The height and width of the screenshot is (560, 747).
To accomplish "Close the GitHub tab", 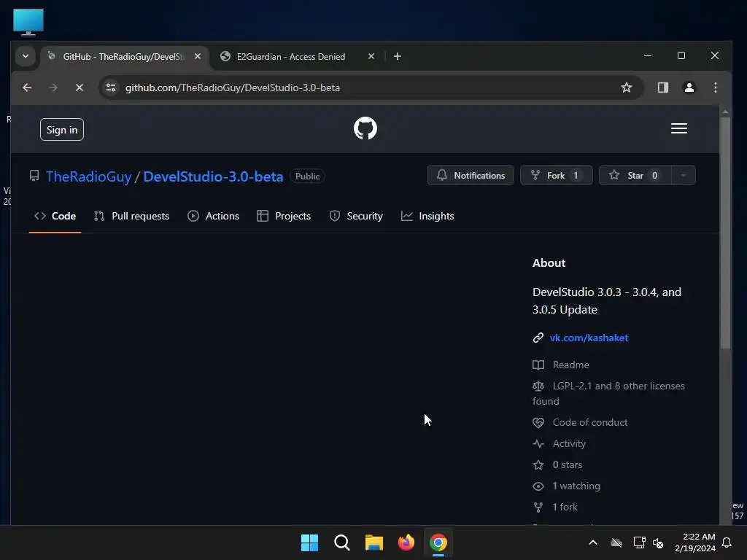I will tap(198, 56).
